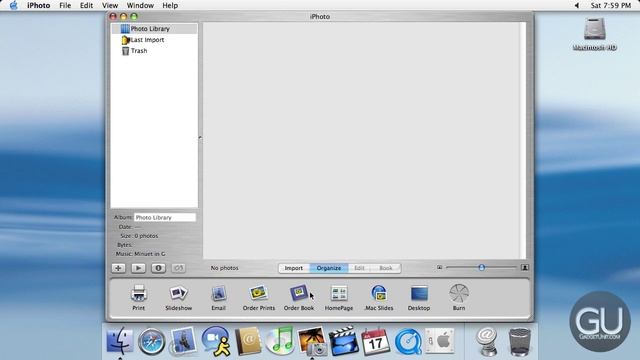Open Mail stamp icon in Dock

pyautogui.click(x=183, y=341)
